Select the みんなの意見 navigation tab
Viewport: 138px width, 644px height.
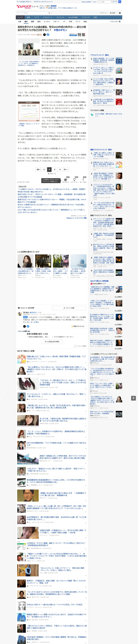point(73,17)
